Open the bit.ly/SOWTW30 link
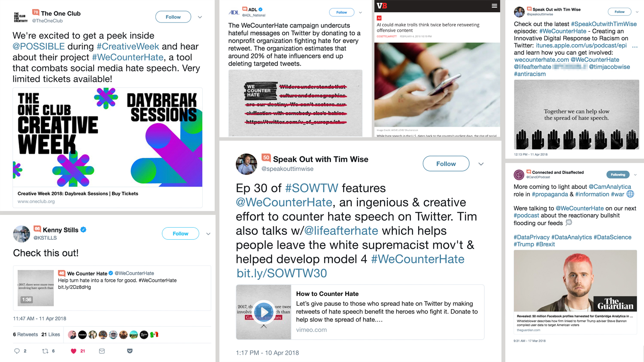This screenshot has width=644, height=362. point(282,273)
